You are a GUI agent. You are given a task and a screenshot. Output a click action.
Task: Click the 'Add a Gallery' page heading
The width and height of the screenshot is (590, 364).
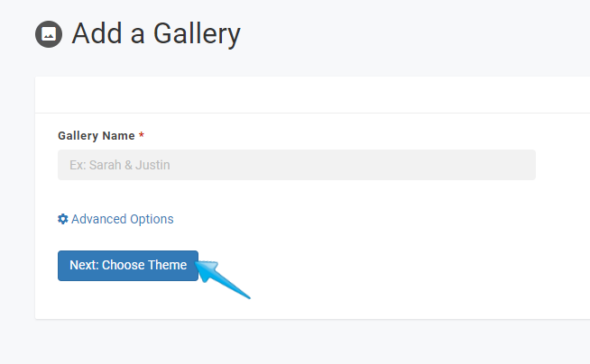pyautogui.click(x=156, y=34)
